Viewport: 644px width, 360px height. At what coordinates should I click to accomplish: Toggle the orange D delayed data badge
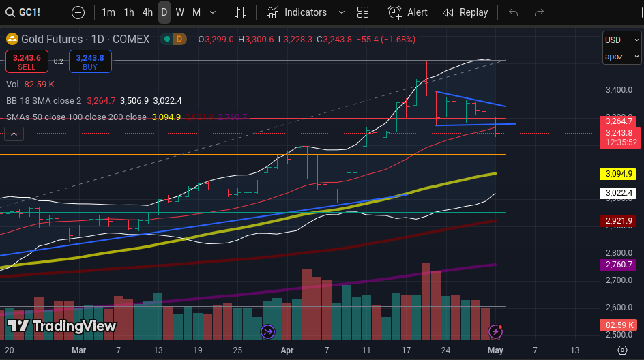179,40
